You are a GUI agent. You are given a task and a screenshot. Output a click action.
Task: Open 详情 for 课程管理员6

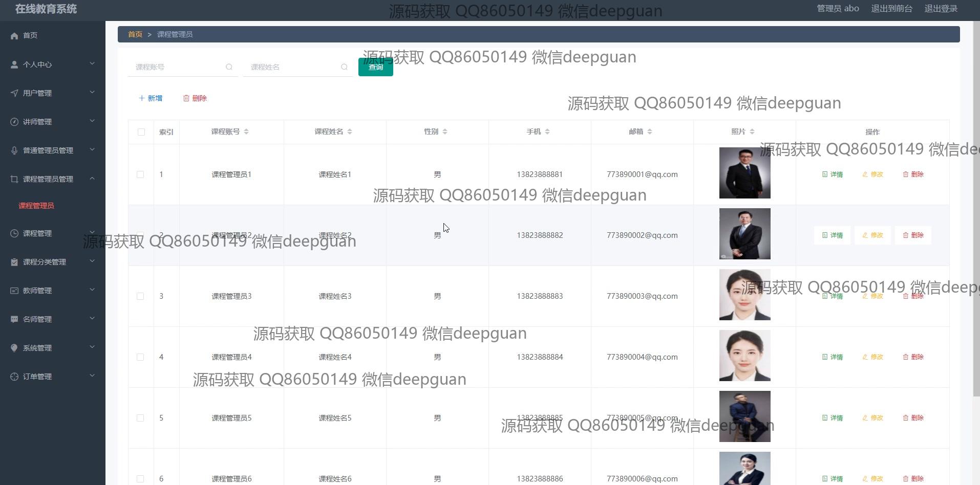tap(833, 479)
